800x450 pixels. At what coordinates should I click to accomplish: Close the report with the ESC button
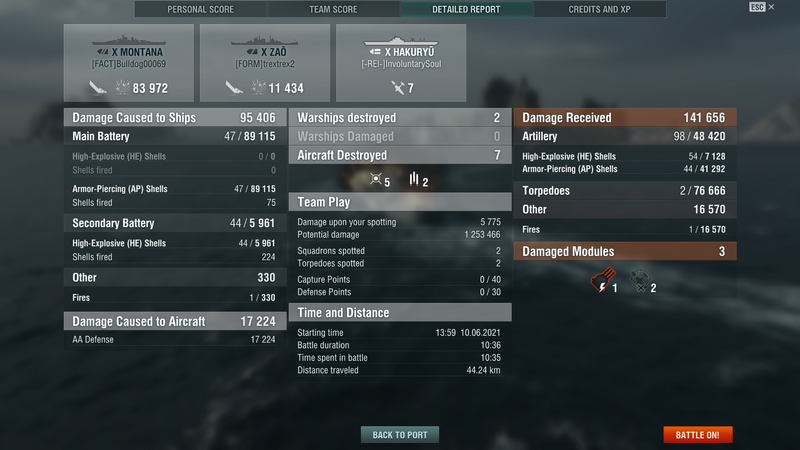click(x=757, y=7)
